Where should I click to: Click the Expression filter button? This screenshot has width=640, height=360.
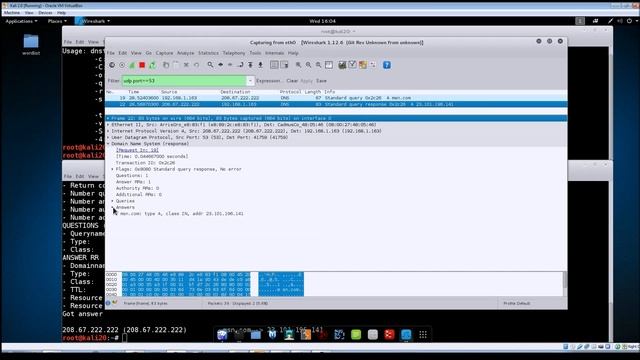[268, 81]
